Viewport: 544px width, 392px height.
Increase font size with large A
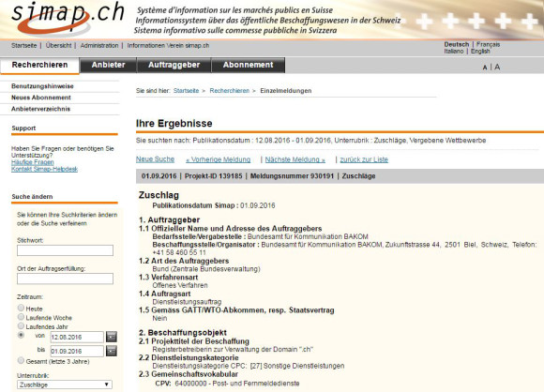pos(497,67)
